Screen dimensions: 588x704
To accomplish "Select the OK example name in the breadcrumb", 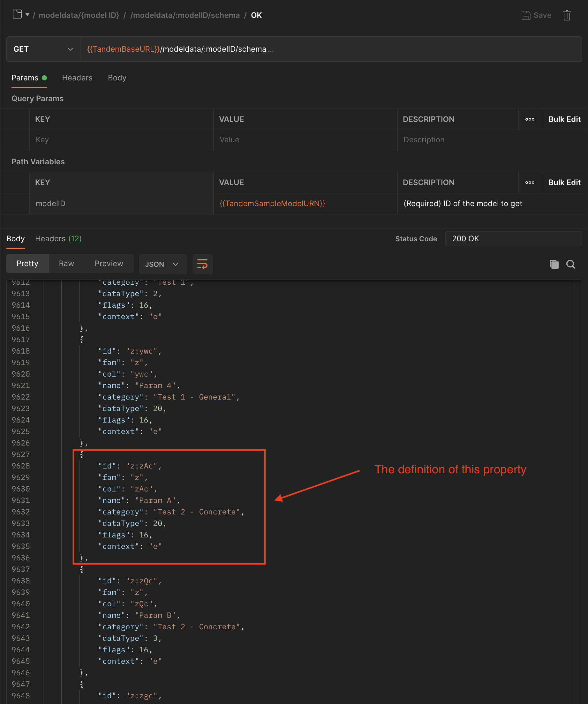I will click(256, 15).
